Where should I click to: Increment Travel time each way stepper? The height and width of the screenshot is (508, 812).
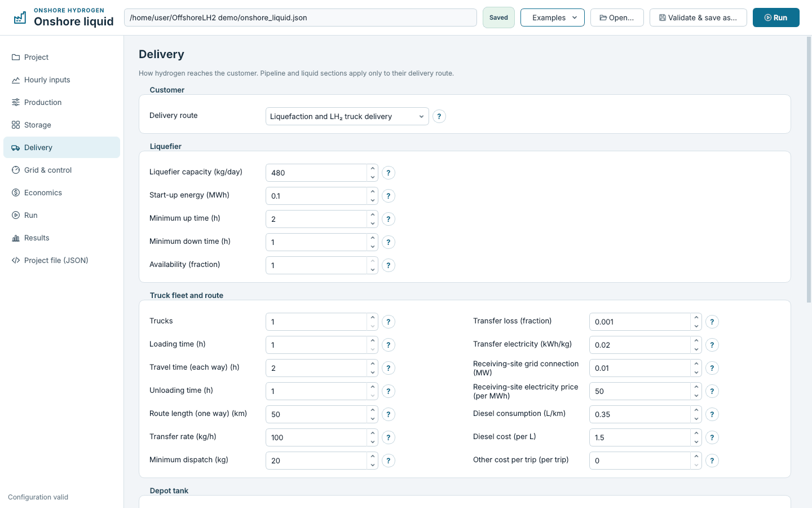pos(373,364)
